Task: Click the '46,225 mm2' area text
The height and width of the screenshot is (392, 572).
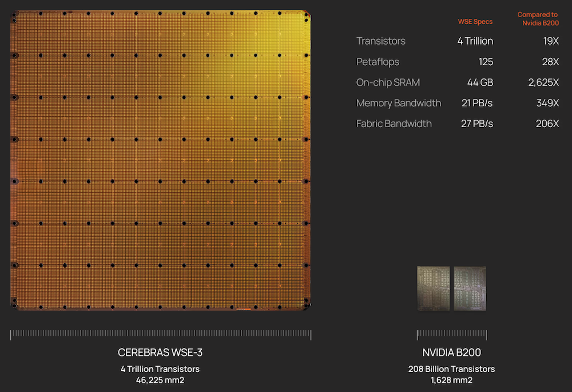Action: click(x=160, y=381)
